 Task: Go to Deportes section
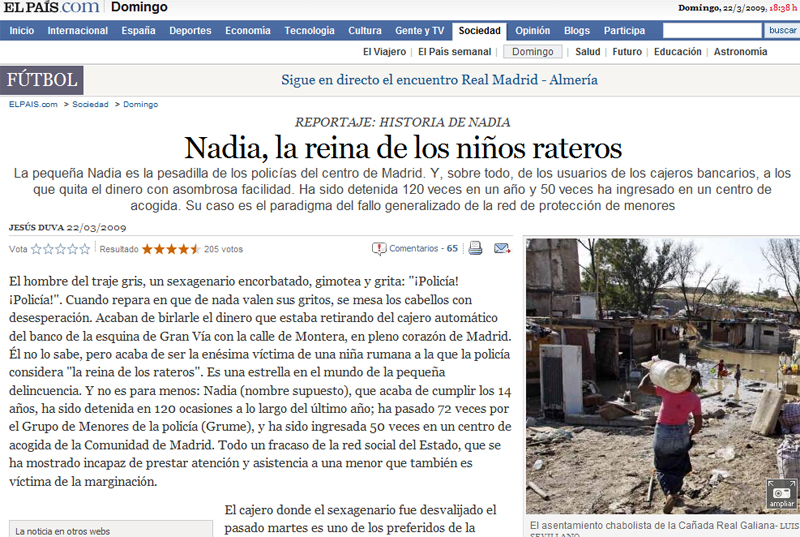tap(190, 31)
